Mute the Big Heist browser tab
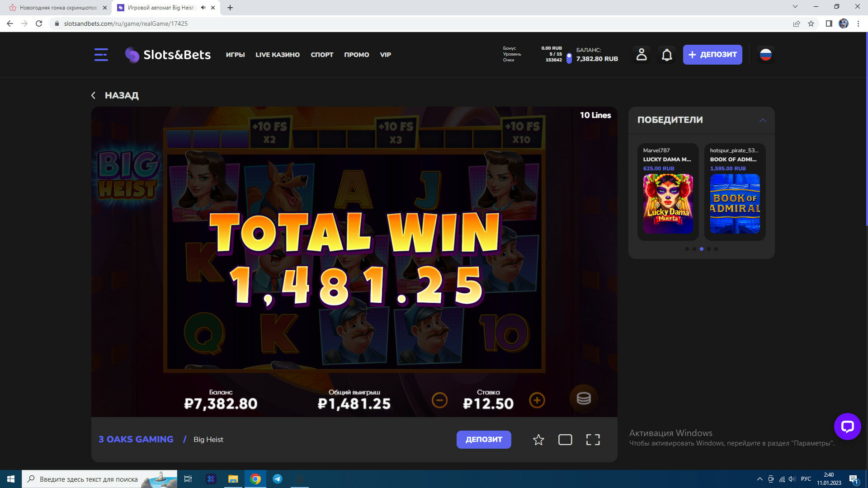868x488 pixels. click(x=203, y=8)
